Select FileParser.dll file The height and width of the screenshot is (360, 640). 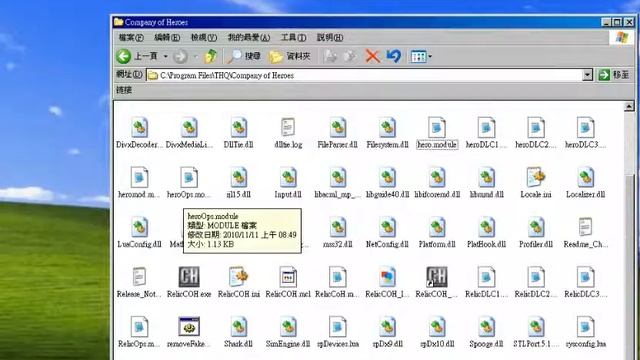coord(338,133)
